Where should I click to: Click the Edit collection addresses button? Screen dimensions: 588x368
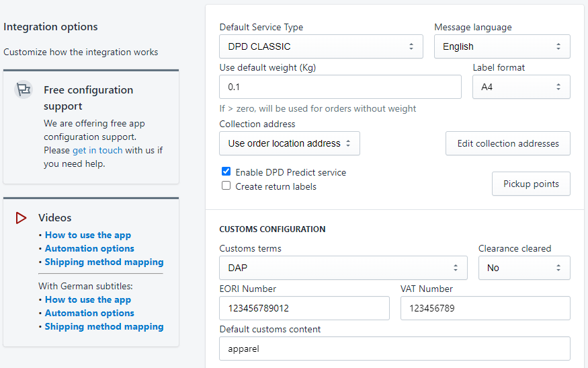(508, 143)
